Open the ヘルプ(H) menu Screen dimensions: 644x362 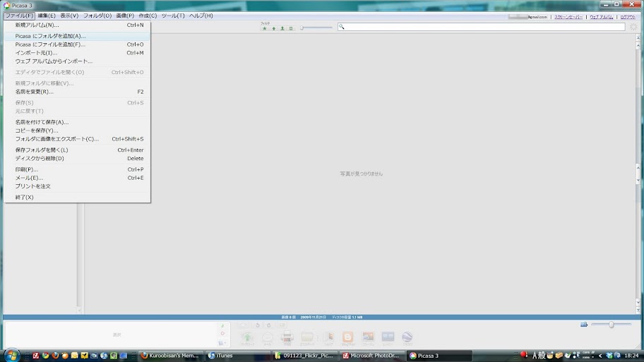click(x=201, y=16)
